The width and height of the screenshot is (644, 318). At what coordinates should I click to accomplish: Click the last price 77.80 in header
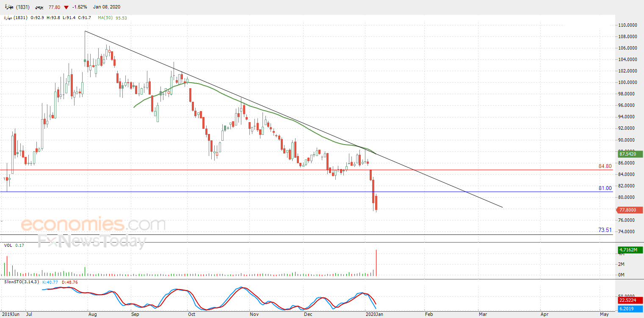[54, 7]
